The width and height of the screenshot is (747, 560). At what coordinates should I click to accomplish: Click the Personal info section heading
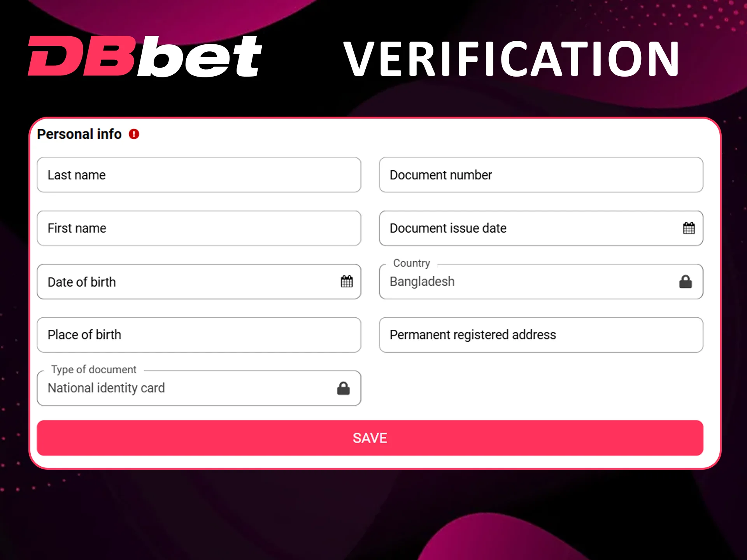(79, 134)
